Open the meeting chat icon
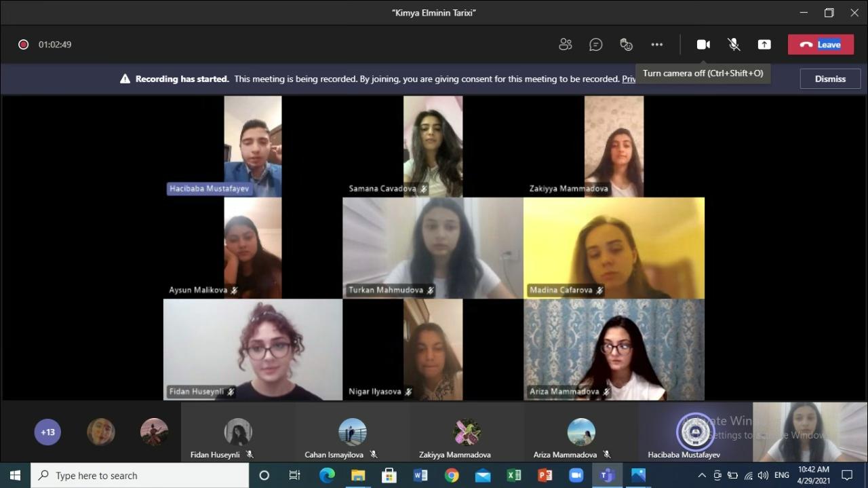 click(595, 45)
